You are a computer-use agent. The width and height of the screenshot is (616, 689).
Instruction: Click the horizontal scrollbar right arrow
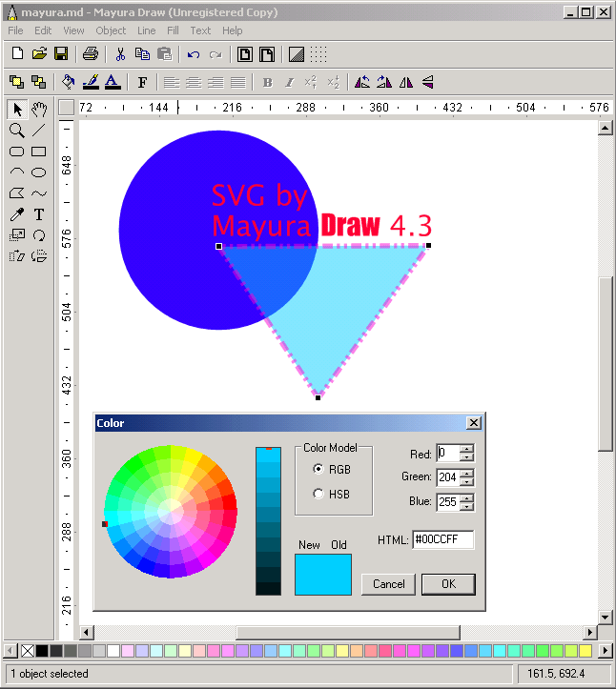coord(589,633)
